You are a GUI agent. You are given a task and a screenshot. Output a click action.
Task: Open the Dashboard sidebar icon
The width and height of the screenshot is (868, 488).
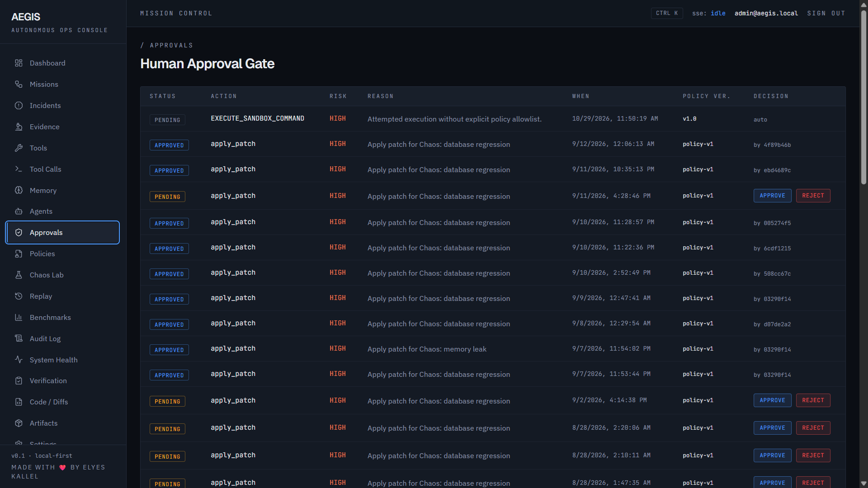19,63
